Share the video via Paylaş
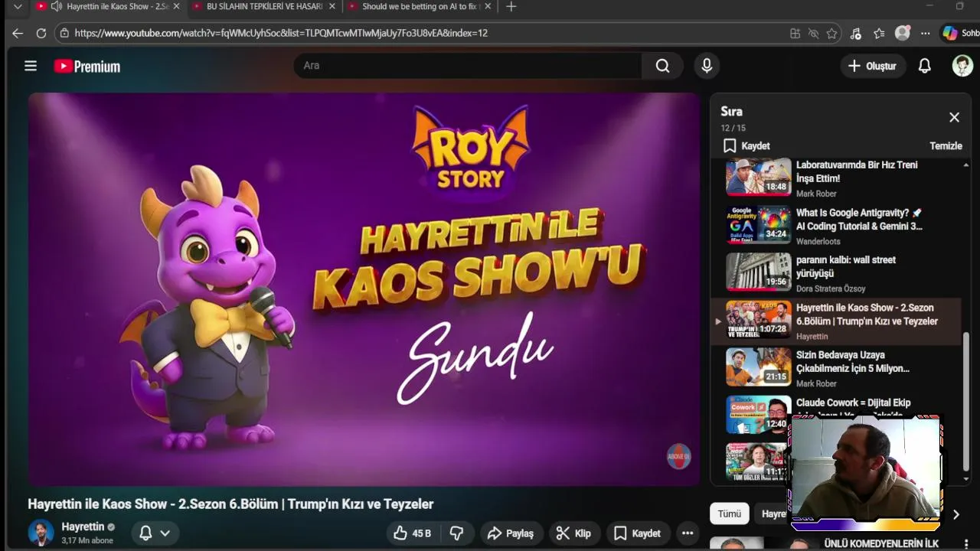Screen dimensions: 980x551 pos(511,533)
